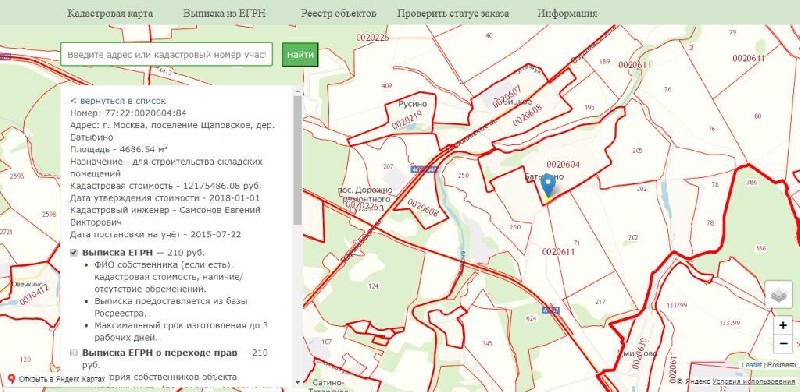Uncheck the Выписка ЕГРН 210 руб. checkbox
Viewport: 800px width, 392px height.
click(x=74, y=252)
